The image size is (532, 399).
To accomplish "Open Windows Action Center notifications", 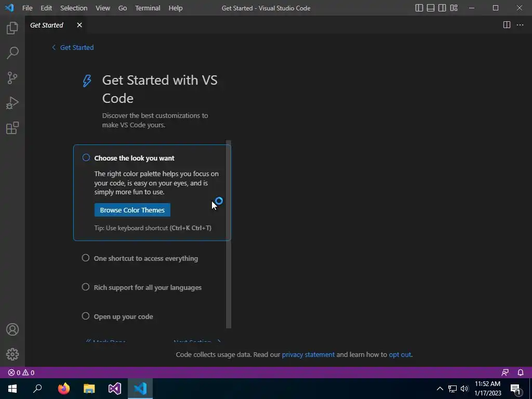I will click(x=515, y=389).
